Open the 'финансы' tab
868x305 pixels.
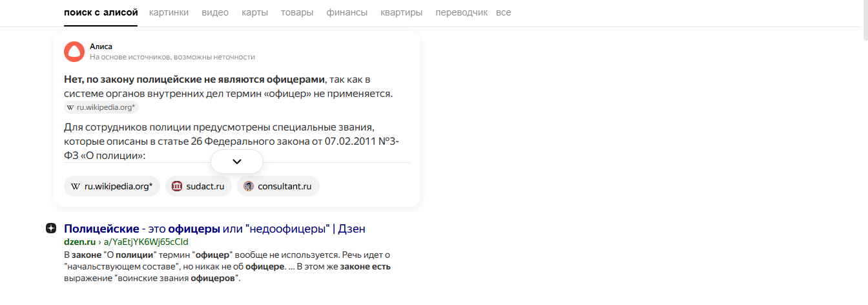pyautogui.click(x=347, y=12)
